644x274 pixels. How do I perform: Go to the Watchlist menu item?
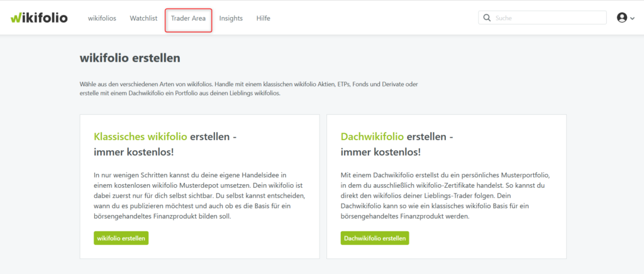143,18
